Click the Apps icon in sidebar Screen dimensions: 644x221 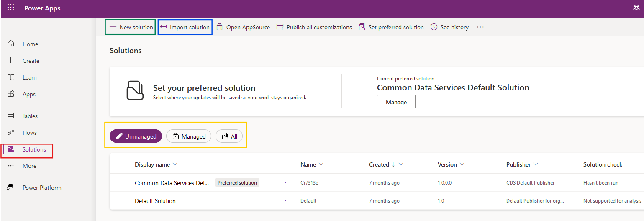[11, 94]
